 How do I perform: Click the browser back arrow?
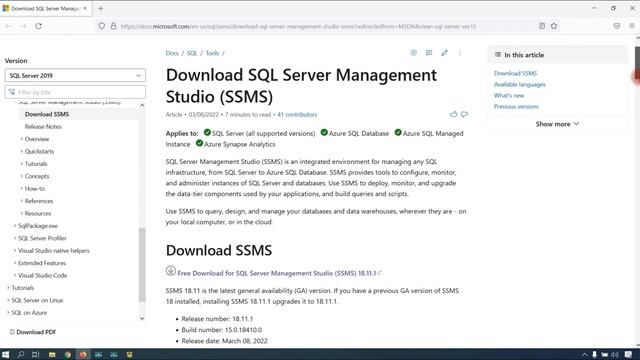[x=8, y=26]
